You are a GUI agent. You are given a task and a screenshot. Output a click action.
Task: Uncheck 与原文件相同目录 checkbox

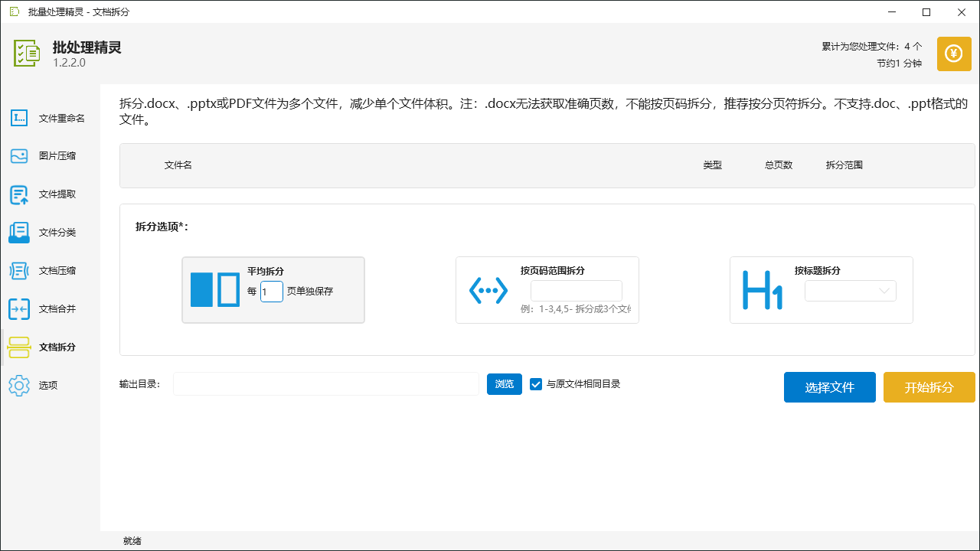(536, 384)
